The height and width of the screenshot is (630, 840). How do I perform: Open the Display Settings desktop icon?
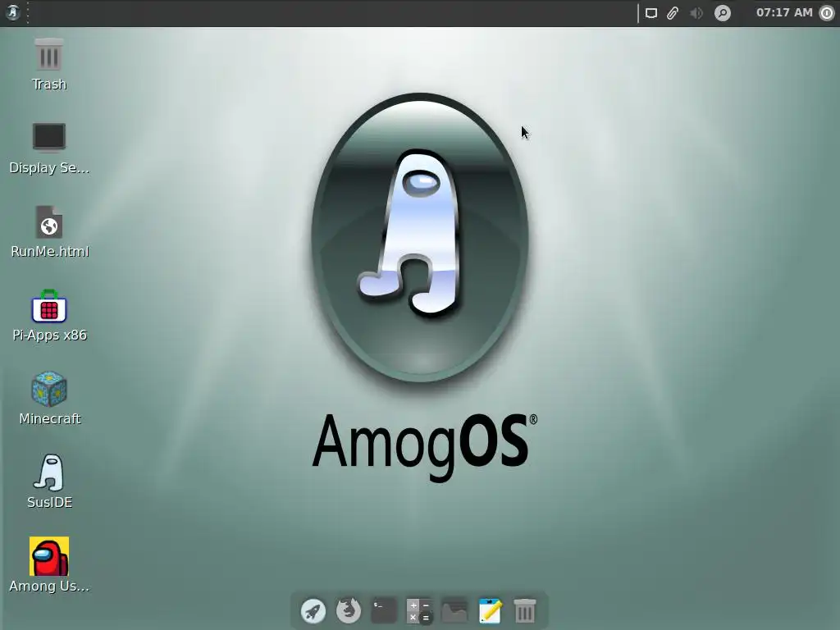click(x=48, y=138)
